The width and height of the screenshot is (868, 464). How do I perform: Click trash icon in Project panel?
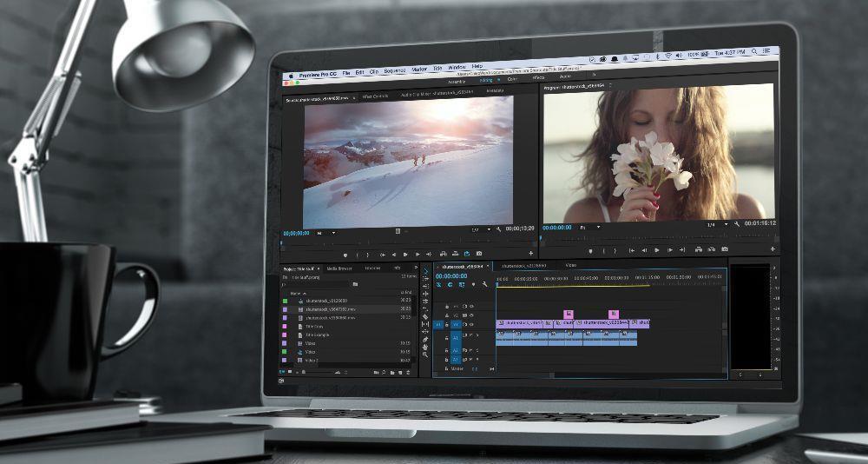click(x=408, y=373)
